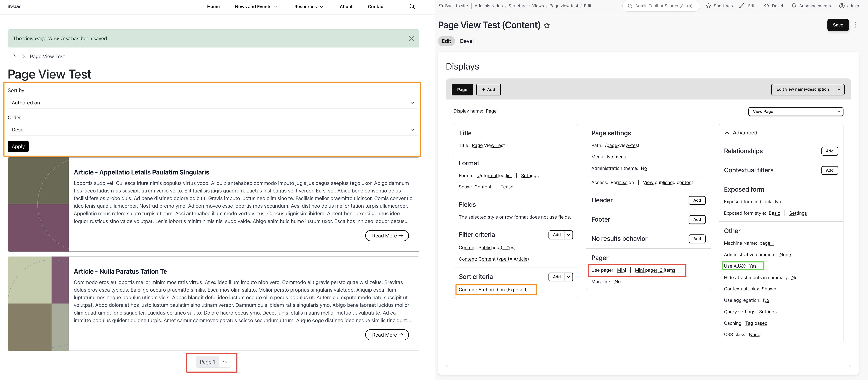Screen dimensions: 868x380
Task: Open the admin user account icon
Action: [841, 6]
